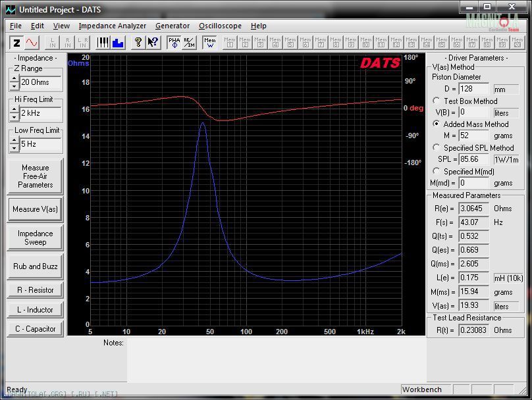
Task: Select memory slot Mem 1
Action: [x=230, y=43]
